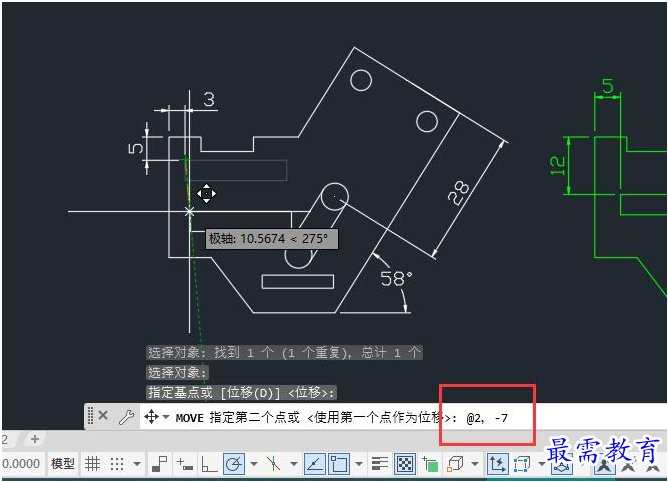
Task: Click top-left circle hole in part
Action: click(x=361, y=80)
